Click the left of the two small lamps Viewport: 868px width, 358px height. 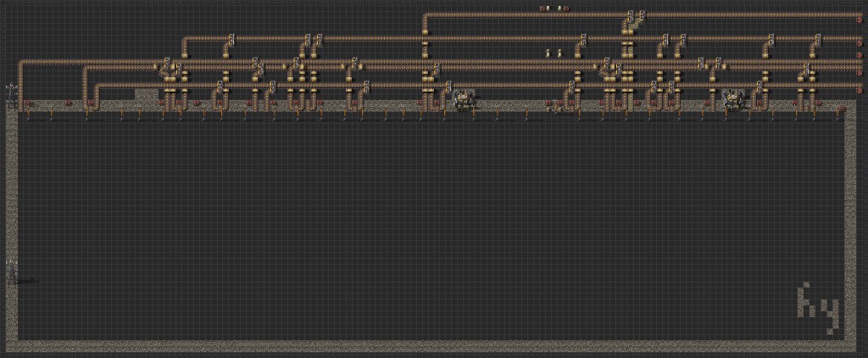pos(548,53)
